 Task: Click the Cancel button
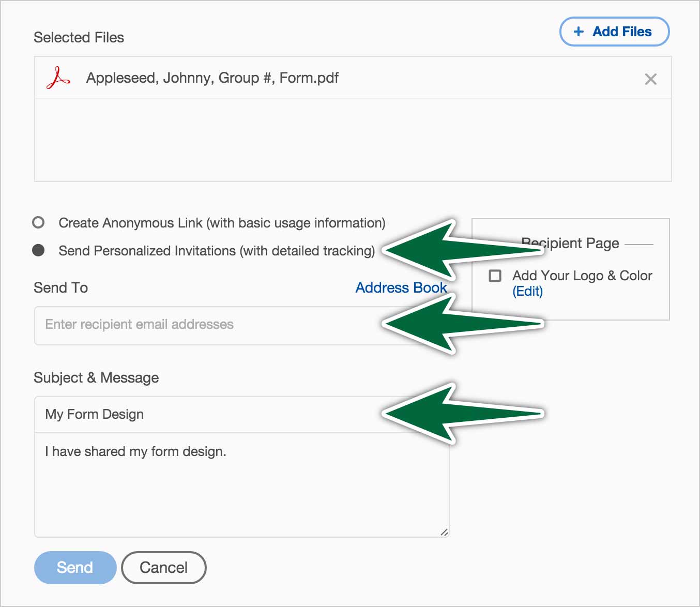pos(163,568)
